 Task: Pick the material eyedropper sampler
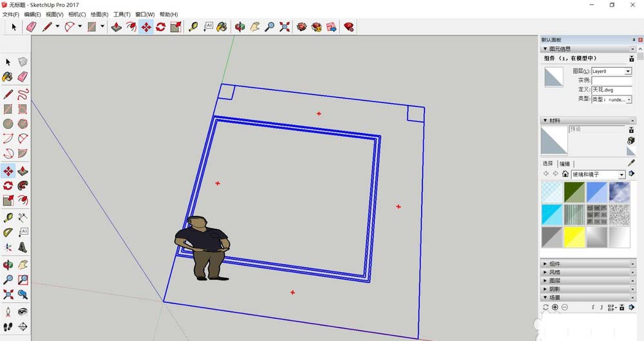(x=631, y=163)
